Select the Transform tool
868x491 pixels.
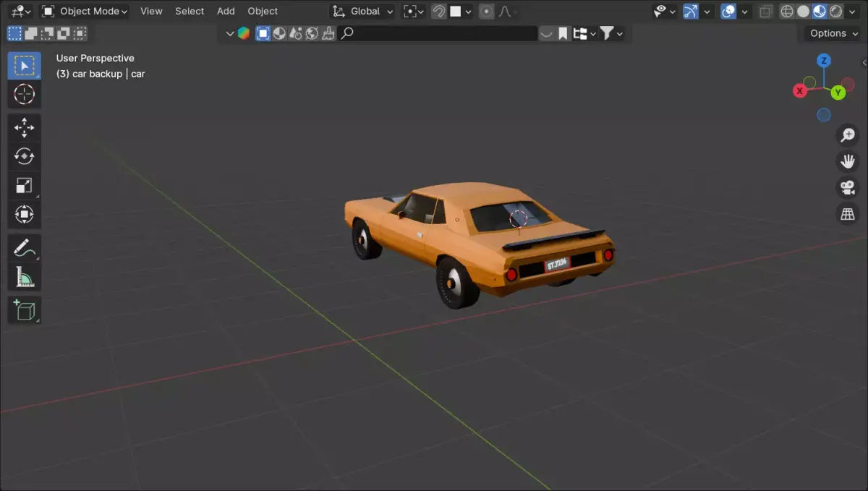(x=24, y=215)
